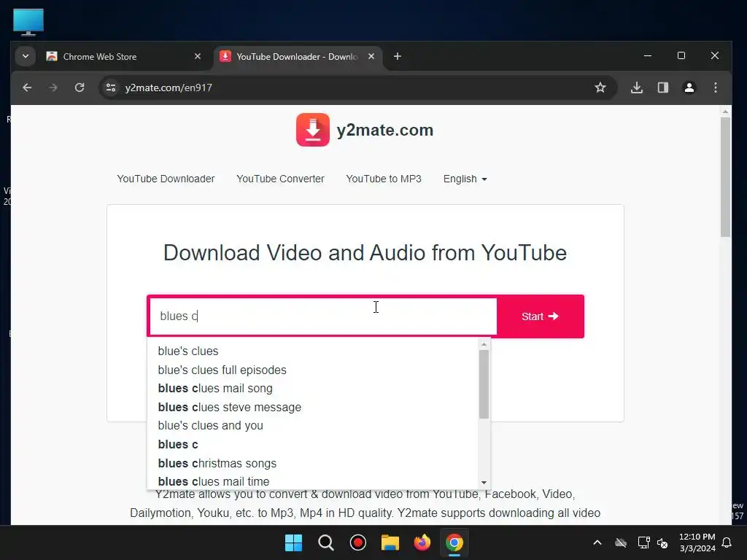Click the y2mate red download logo
This screenshot has height=560, width=747.
click(312, 130)
